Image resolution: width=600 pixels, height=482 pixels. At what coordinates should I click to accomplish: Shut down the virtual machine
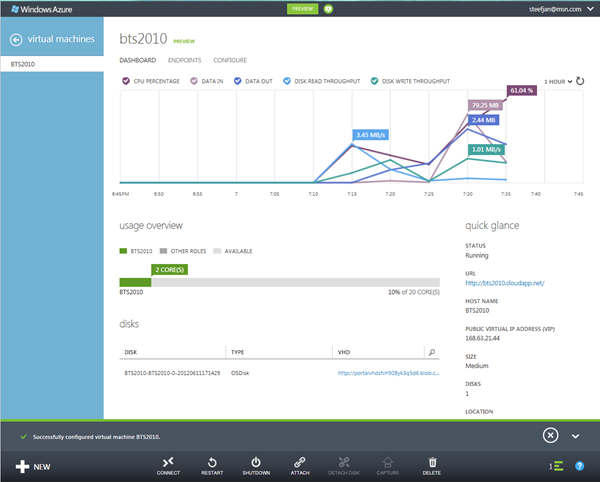click(256, 466)
